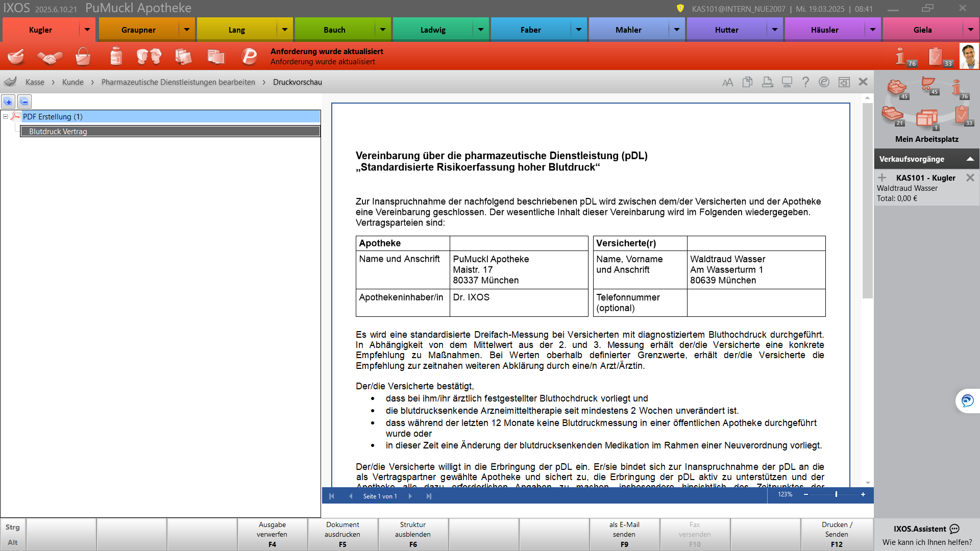Open the medicine bottle icon in the toolbar
Viewport: 980px width, 551px height.
click(x=116, y=56)
